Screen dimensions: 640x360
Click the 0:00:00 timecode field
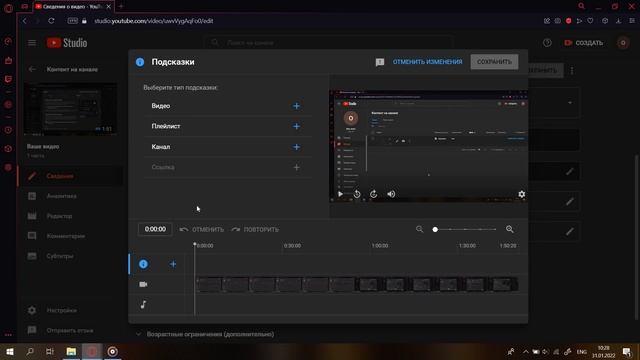(155, 229)
